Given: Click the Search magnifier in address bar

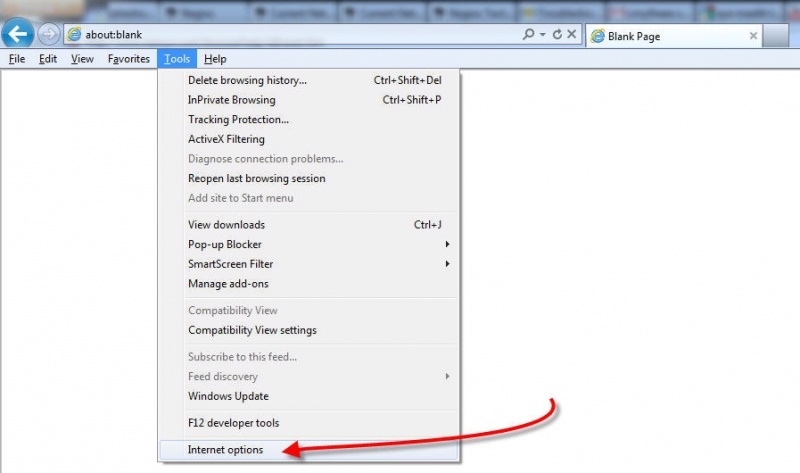Looking at the screenshot, I should (x=528, y=34).
